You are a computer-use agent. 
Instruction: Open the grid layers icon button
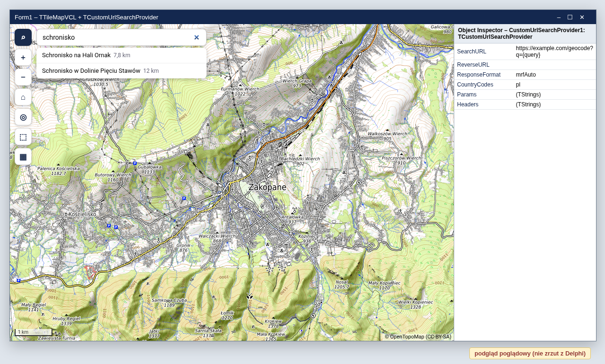23,156
